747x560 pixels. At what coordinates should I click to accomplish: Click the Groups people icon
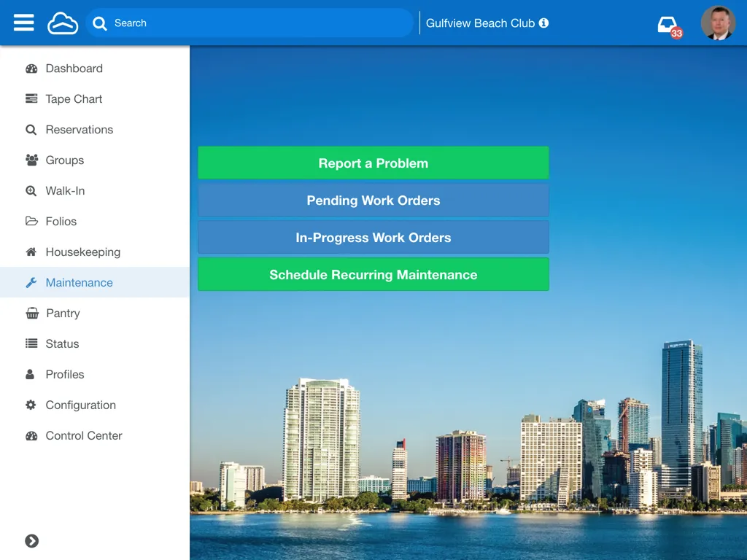(x=31, y=160)
